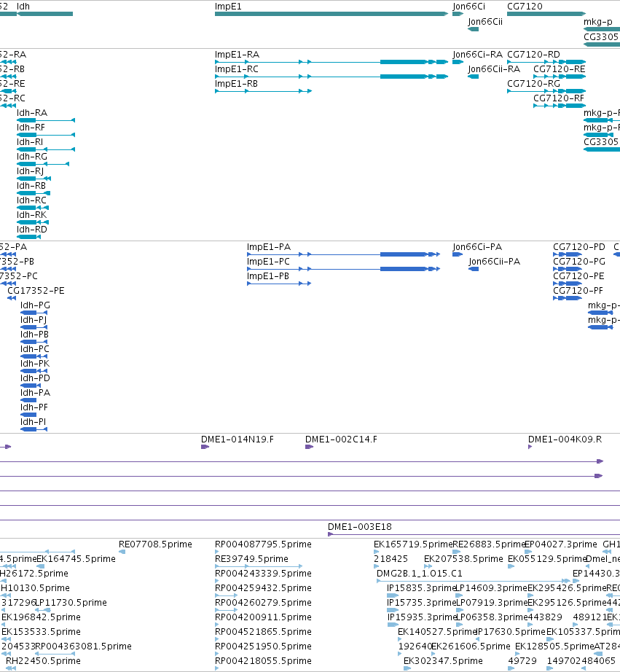The height and width of the screenshot is (672, 620).
Task: Open EST RE39749.5prime
Action: (259, 566)
